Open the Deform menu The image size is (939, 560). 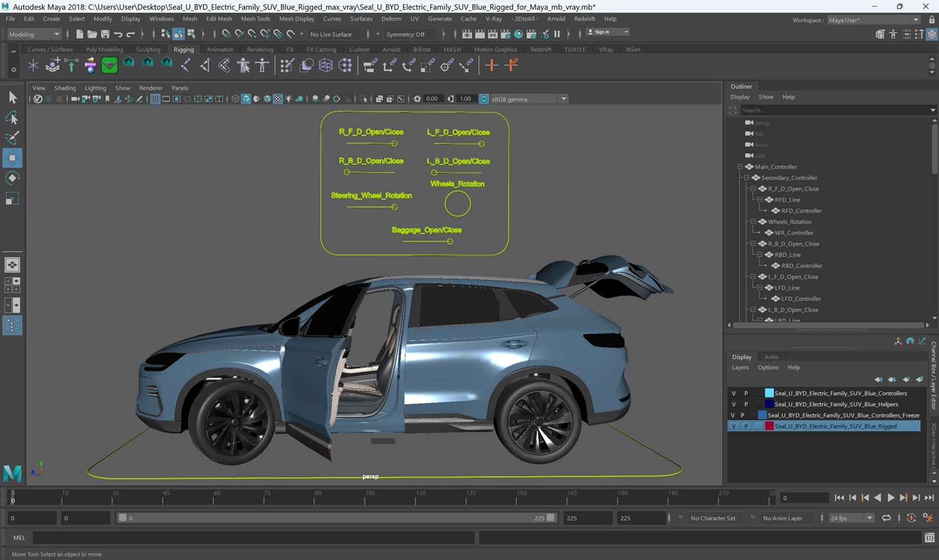coord(391,19)
